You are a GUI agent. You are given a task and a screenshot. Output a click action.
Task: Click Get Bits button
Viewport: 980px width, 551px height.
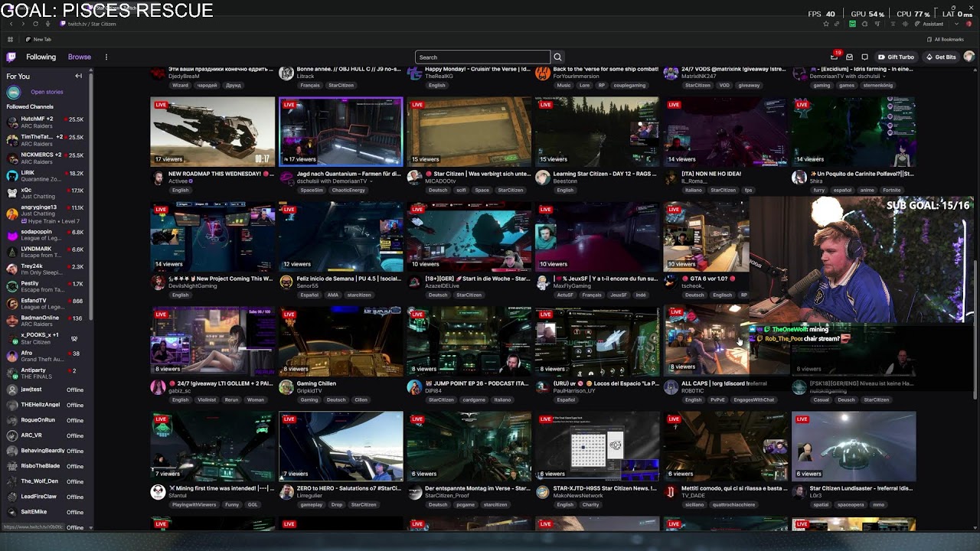click(x=941, y=57)
